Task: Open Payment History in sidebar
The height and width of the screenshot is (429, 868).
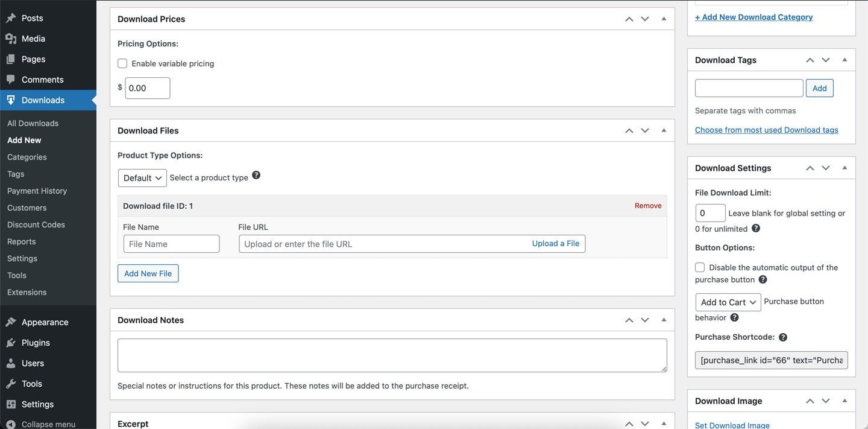Action: [x=37, y=191]
